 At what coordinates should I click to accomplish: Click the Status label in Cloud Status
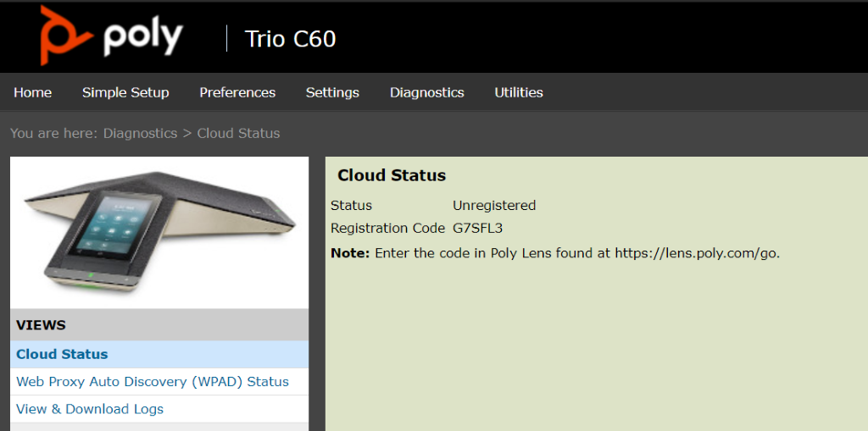pos(351,205)
